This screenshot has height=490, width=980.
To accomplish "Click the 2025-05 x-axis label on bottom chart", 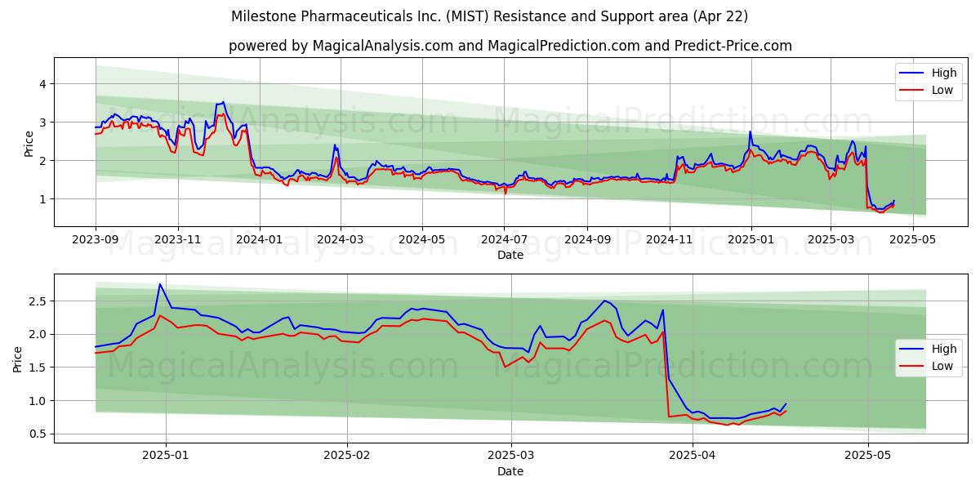I will coord(868,457).
